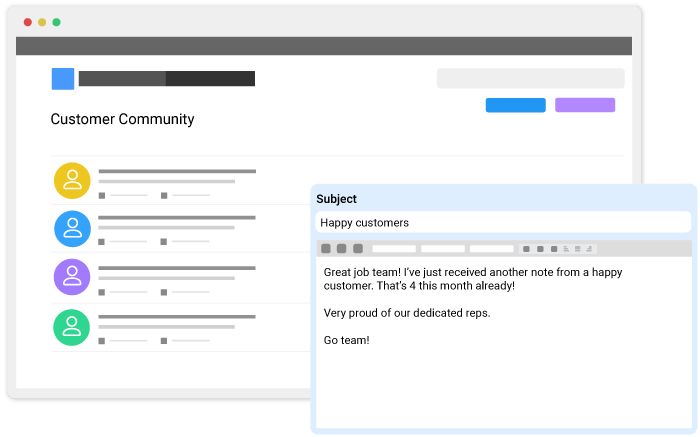Click the post title line beside purple avatar
Viewport: 700px width, 437px height.
tap(177, 268)
